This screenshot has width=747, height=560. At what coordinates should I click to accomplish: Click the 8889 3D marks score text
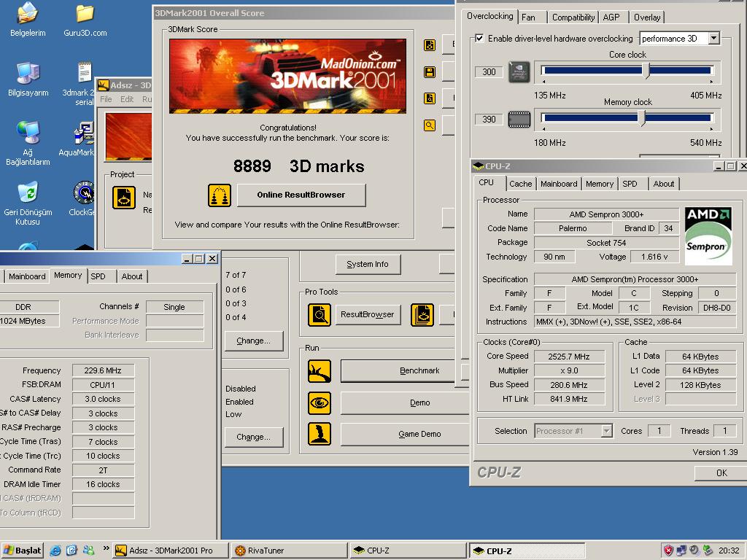(x=298, y=166)
